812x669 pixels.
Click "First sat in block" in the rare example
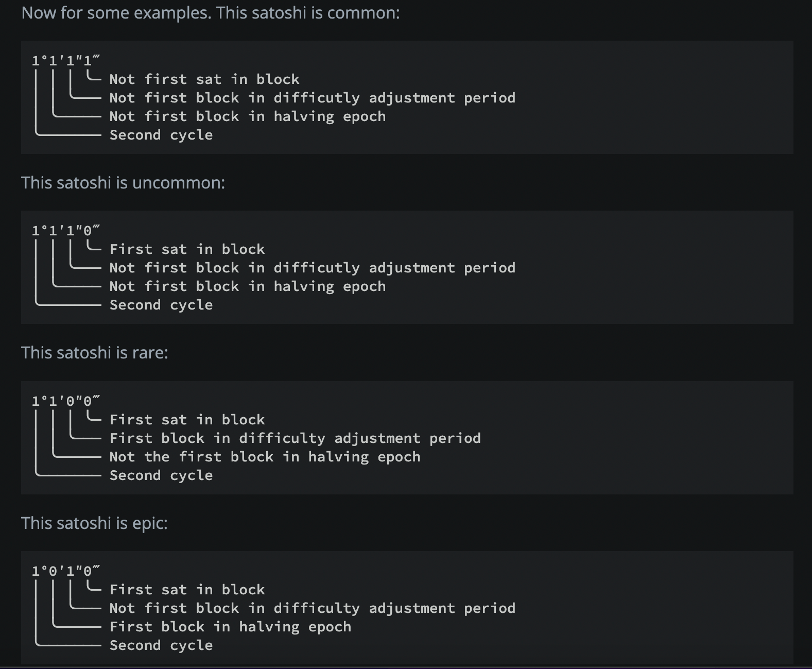[x=187, y=420]
